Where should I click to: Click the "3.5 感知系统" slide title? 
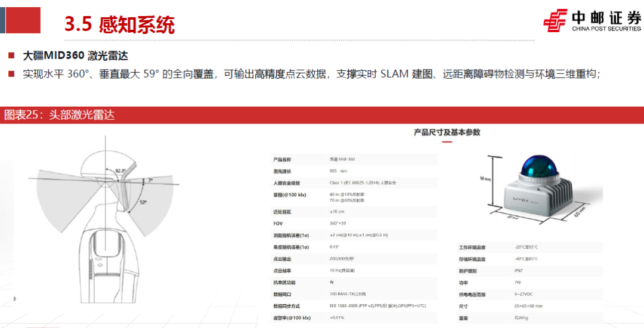click(x=119, y=24)
